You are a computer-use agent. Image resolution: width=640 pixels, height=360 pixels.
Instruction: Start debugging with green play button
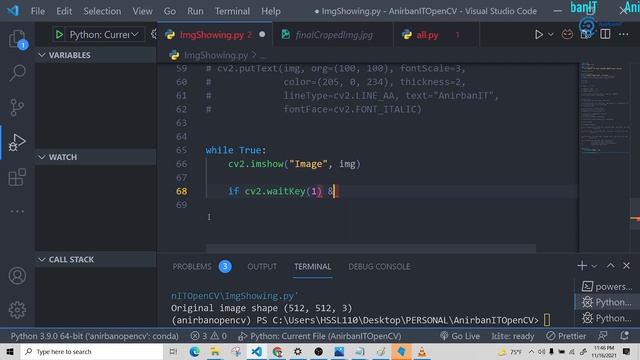coord(59,35)
